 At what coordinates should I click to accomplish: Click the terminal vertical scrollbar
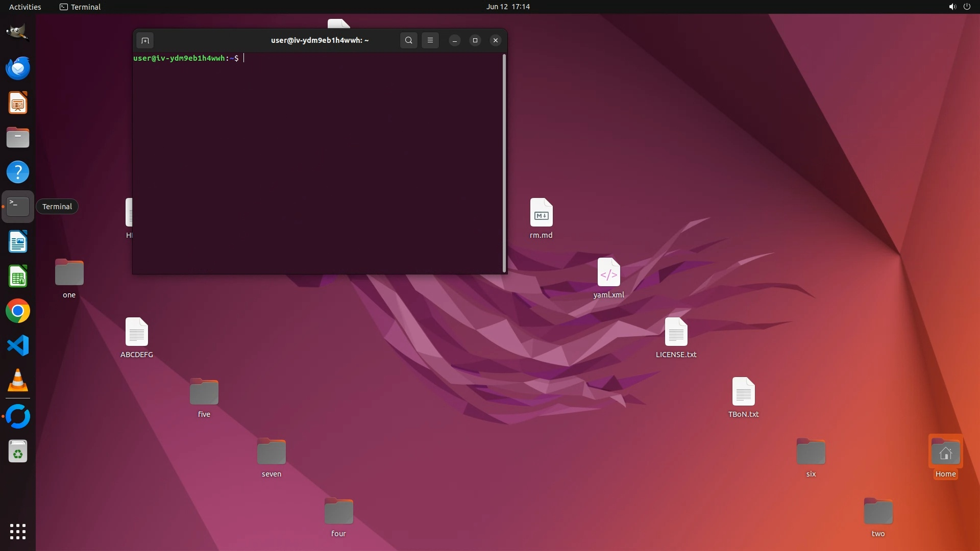pos(504,163)
